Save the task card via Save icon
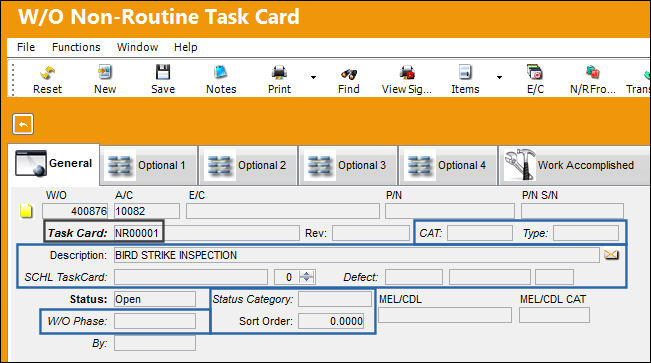This screenshot has height=363, width=651. (x=163, y=72)
